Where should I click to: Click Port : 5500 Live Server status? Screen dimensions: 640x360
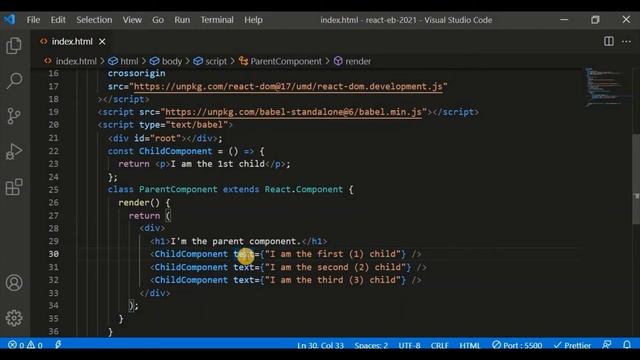click(517, 345)
